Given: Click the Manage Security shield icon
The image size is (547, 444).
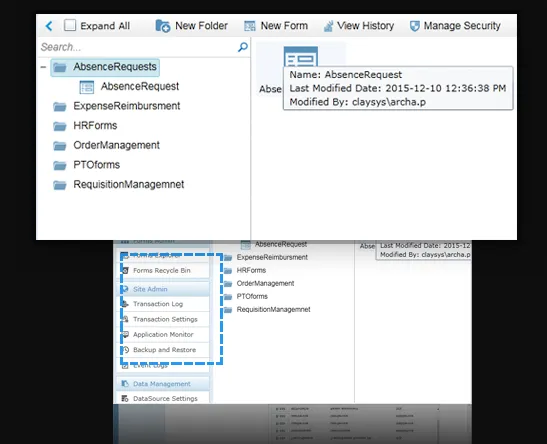Looking at the screenshot, I should [x=414, y=26].
